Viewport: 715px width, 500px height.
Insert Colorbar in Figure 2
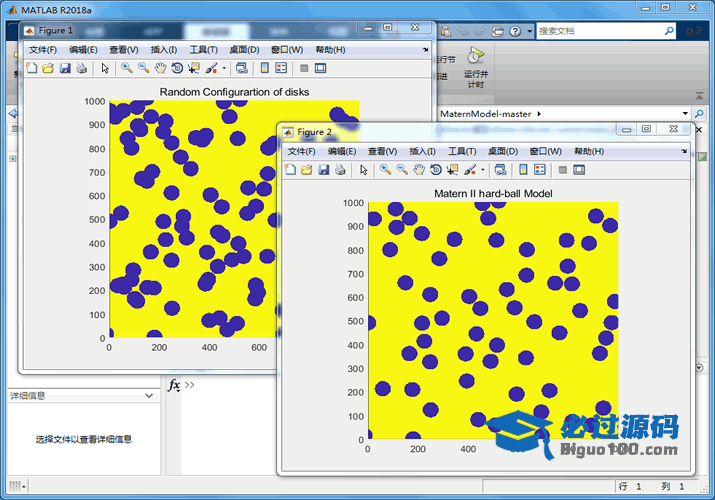523,170
